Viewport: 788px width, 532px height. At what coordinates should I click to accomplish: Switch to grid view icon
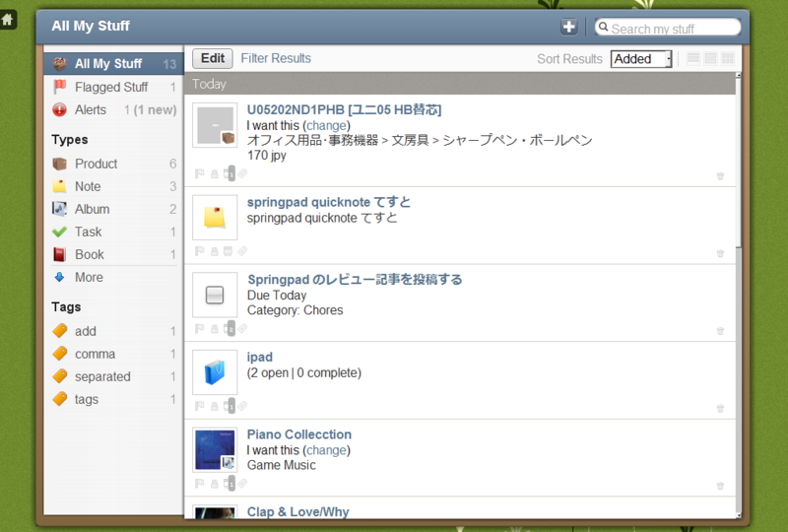pos(728,58)
